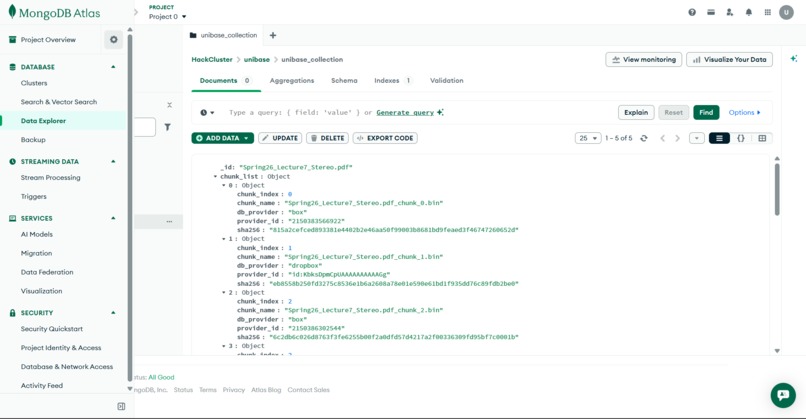Collapse the SECURITY section
The width and height of the screenshot is (806, 419).
tap(113, 313)
